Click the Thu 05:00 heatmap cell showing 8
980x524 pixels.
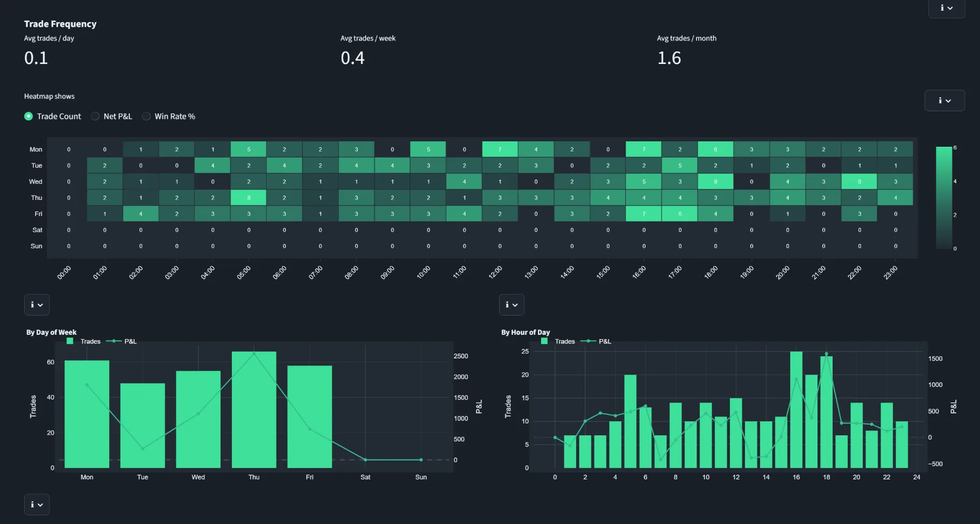(x=248, y=198)
